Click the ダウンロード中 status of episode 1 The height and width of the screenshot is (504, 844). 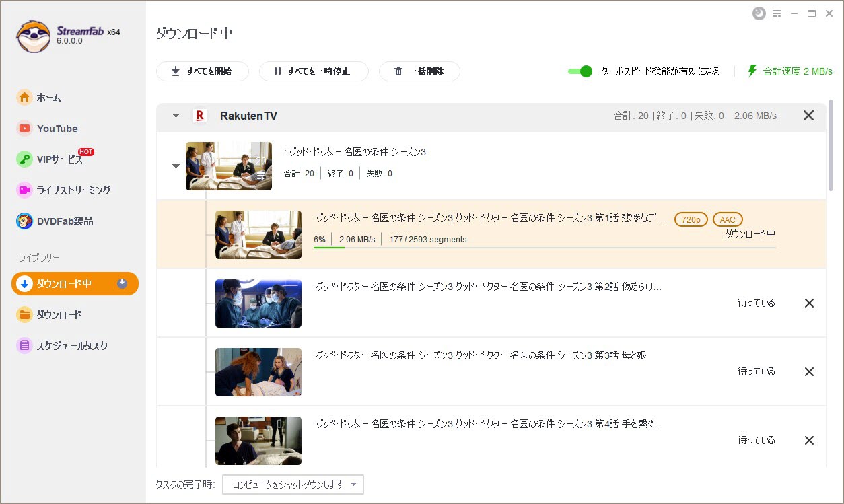[x=750, y=234]
